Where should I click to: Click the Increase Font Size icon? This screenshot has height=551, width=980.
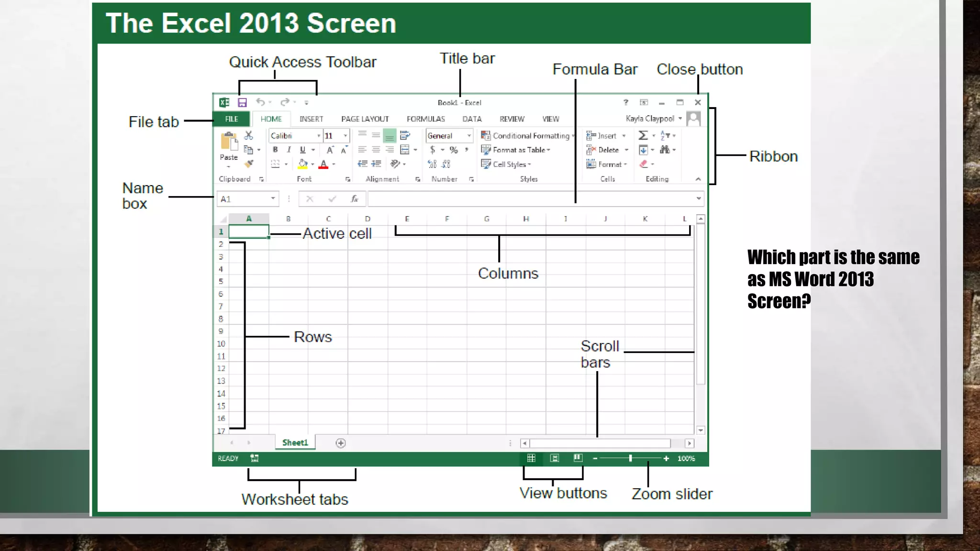tap(330, 150)
